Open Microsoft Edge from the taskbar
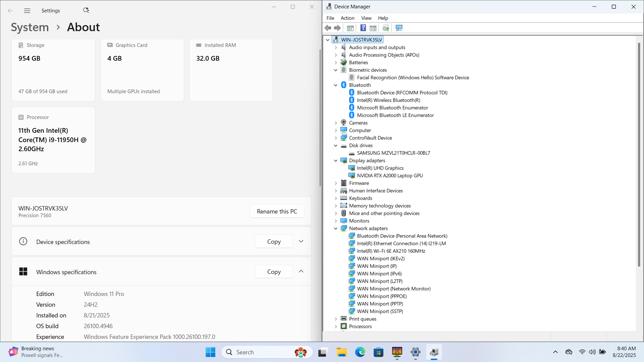 (360, 352)
